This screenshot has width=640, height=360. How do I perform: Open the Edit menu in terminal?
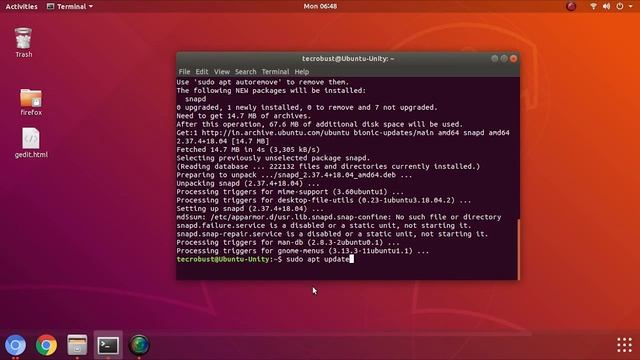(202, 71)
